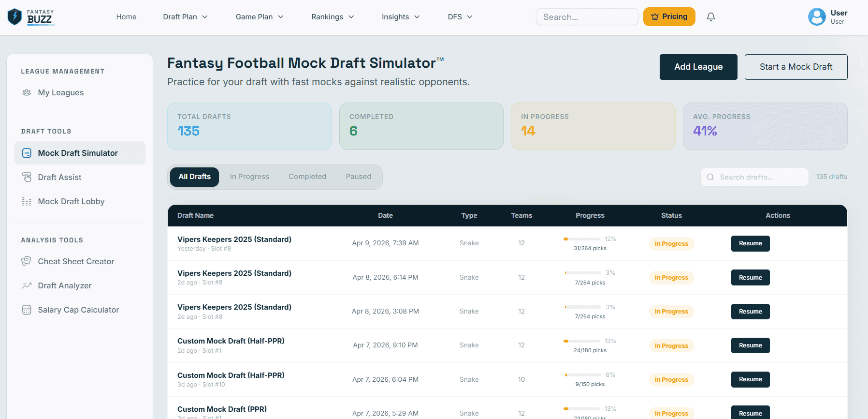Expand the Rankings dropdown

point(333,17)
